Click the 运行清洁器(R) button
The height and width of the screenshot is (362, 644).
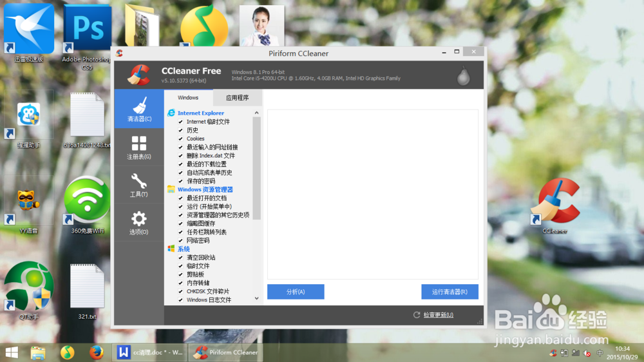click(450, 292)
